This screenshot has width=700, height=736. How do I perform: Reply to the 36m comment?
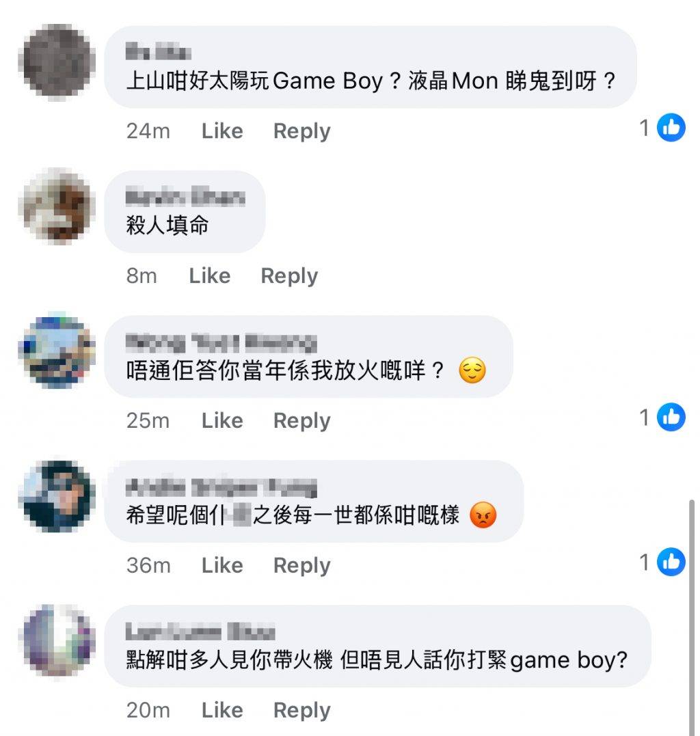[x=302, y=566]
